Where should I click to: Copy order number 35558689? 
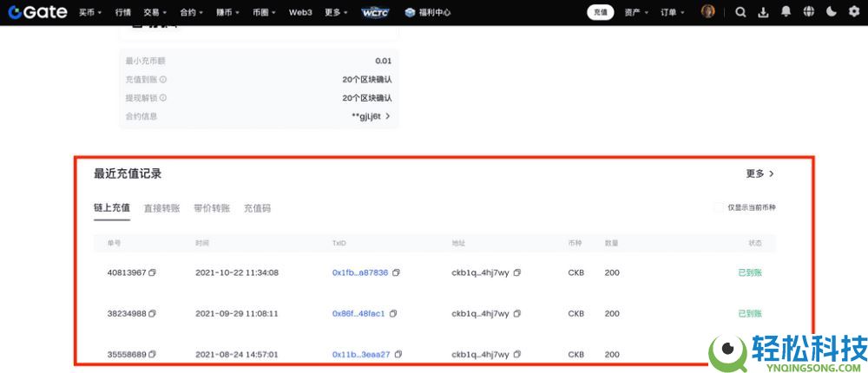point(153,354)
